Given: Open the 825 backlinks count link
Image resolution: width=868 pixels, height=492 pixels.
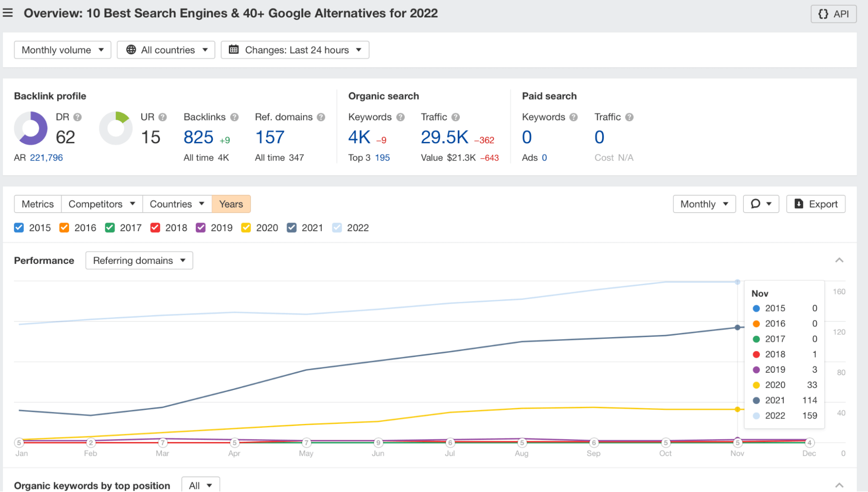Looking at the screenshot, I should [198, 138].
